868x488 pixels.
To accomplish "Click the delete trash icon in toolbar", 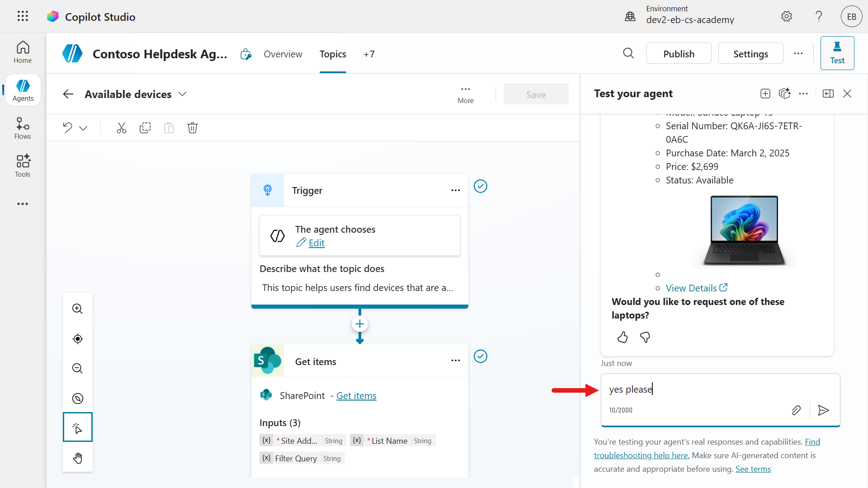I will pos(193,128).
